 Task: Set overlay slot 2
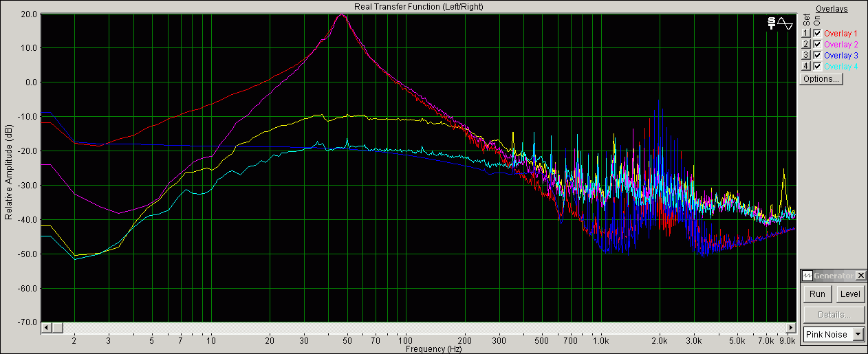806,44
